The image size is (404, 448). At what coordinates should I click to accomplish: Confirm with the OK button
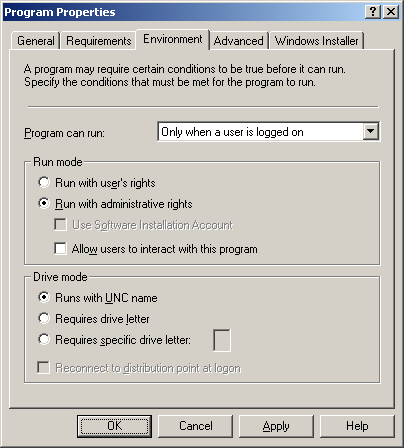(114, 426)
